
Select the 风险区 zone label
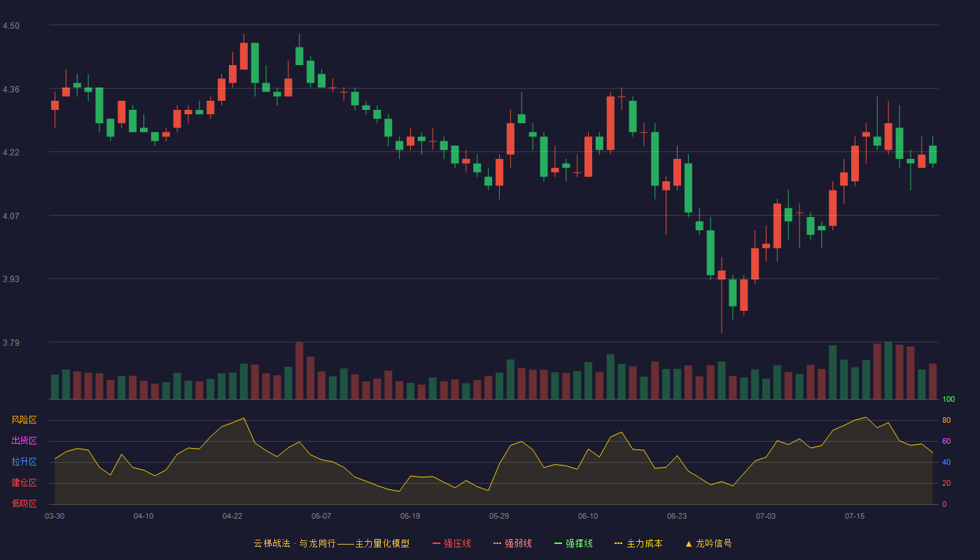click(x=24, y=420)
